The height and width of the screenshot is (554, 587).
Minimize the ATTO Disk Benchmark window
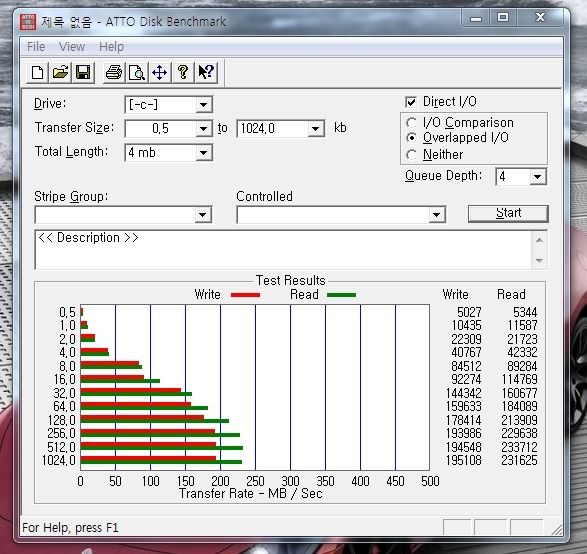[x=475, y=18]
